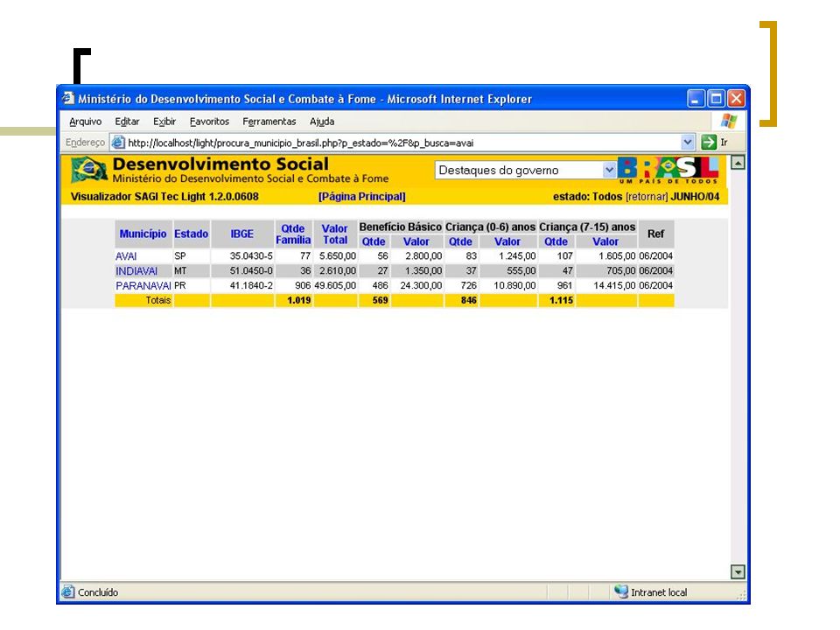Minimize the Internet Explorer window

click(696, 99)
